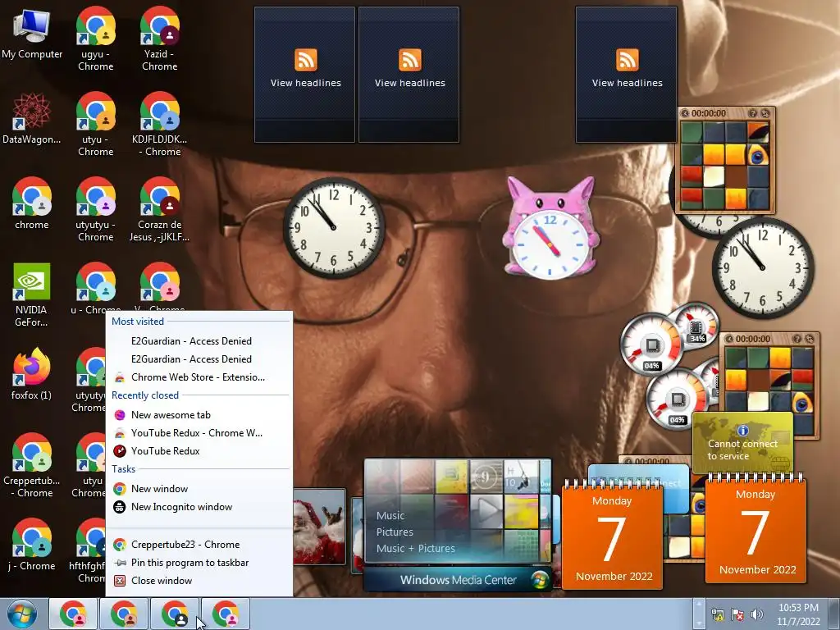The height and width of the screenshot is (630, 840).
Task: Select the 'YouTube Redux' recently closed item
Action: tap(199, 451)
